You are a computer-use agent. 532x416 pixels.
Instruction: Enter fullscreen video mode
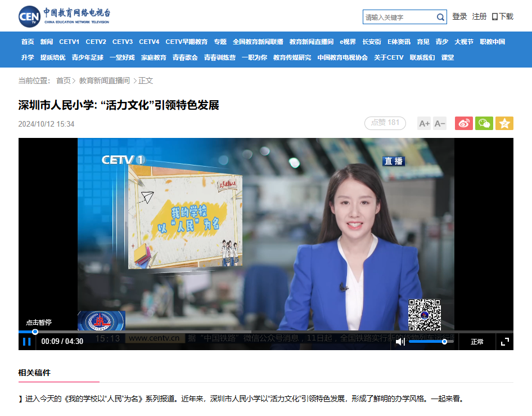(x=505, y=342)
